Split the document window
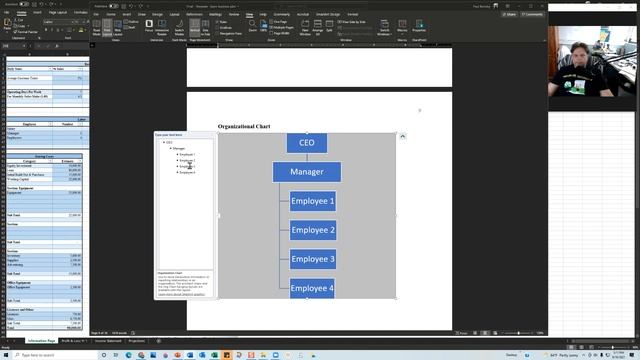The image size is (640, 360). click(329, 25)
